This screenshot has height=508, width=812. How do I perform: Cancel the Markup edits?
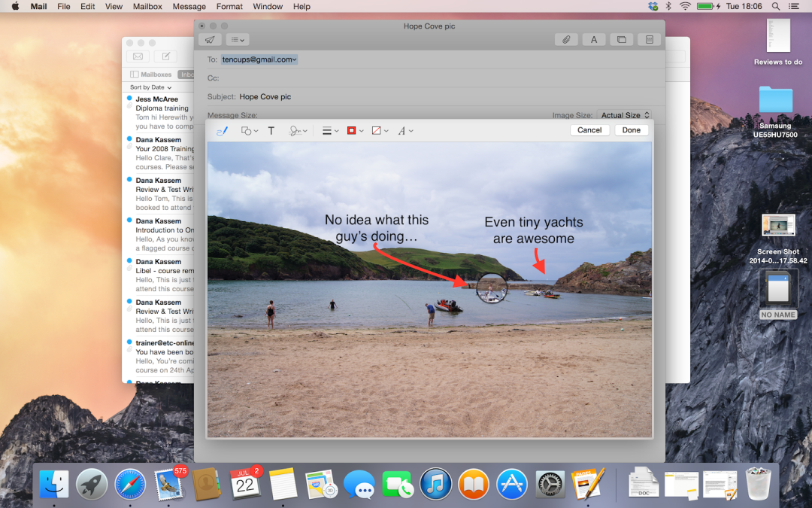589,130
